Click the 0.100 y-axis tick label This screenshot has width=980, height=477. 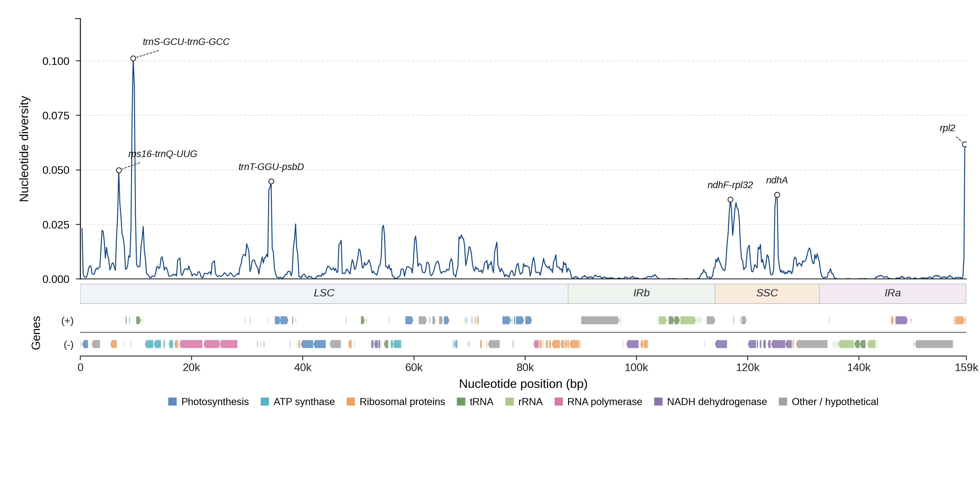[56, 61]
